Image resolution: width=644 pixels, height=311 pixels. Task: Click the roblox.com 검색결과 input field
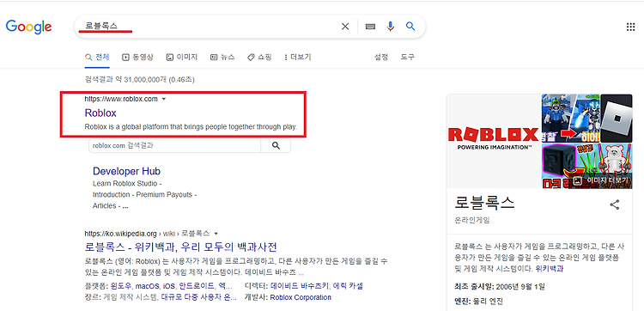tap(175, 145)
